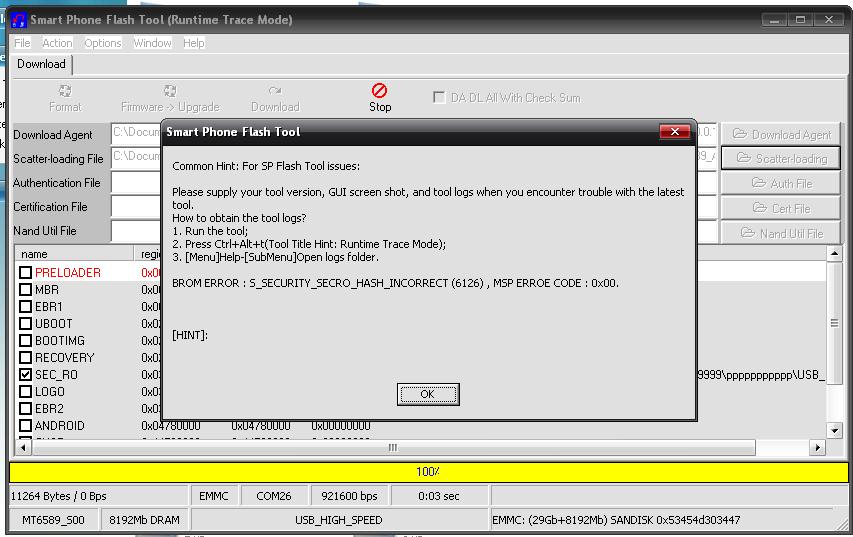Click the partition list scroll down arrow
This screenshot has width=853, height=537.
(x=834, y=431)
